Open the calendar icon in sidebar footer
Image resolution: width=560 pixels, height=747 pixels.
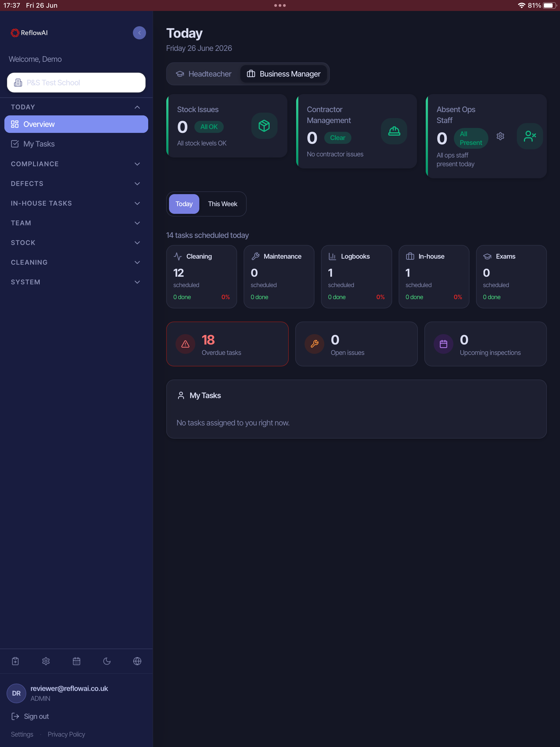[77, 661]
